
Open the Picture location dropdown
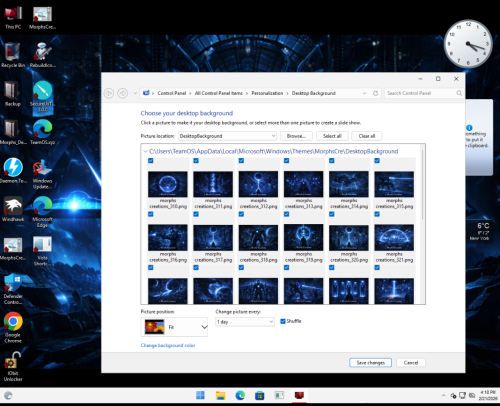tap(227, 136)
